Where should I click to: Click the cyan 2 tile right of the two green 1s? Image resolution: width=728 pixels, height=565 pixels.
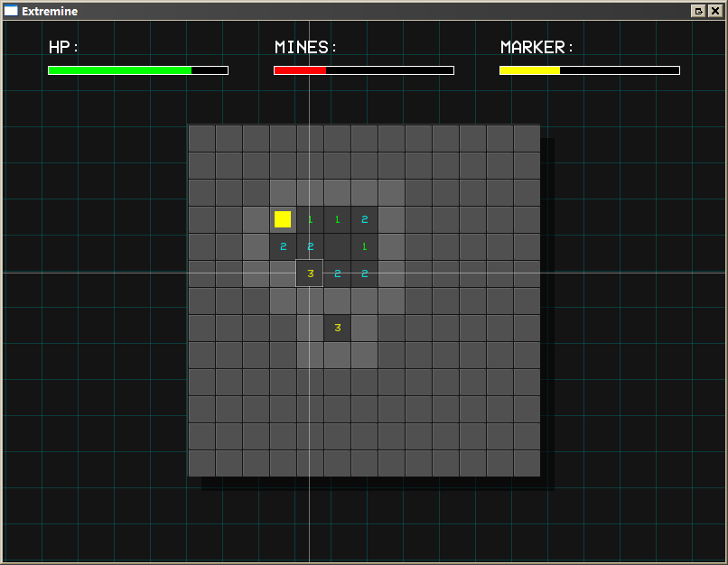tap(364, 219)
